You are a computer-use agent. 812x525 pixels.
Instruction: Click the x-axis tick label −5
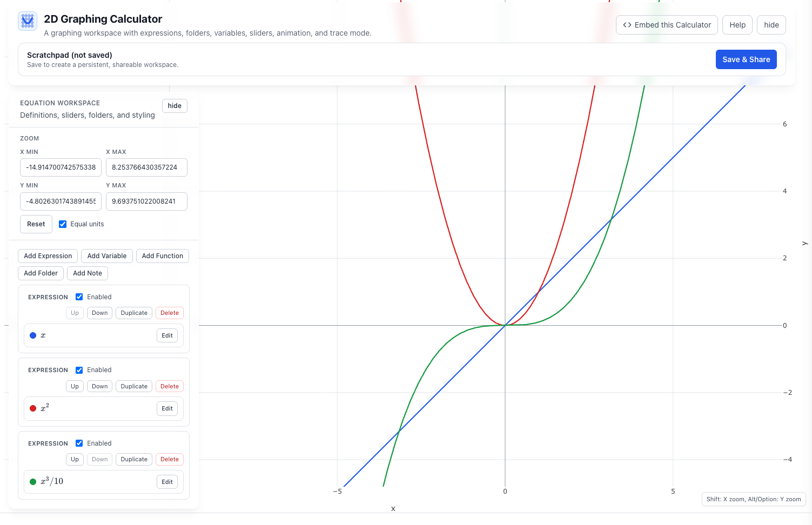click(x=338, y=492)
